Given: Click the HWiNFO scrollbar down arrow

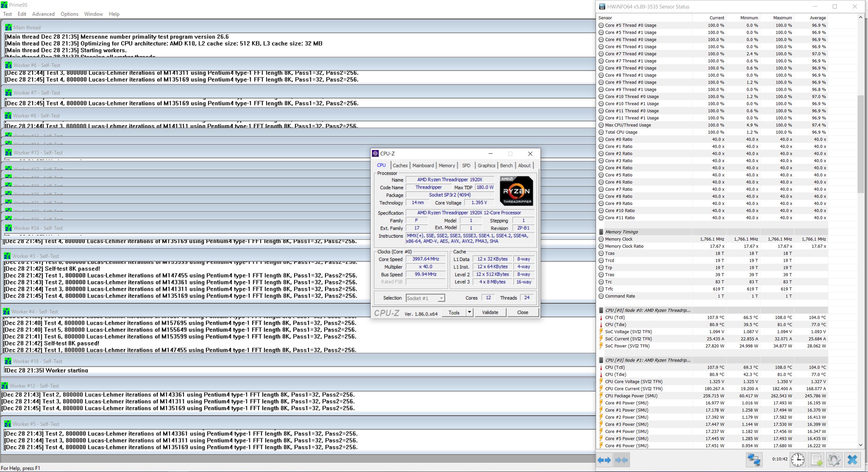Looking at the screenshot, I should [x=861, y=445].
